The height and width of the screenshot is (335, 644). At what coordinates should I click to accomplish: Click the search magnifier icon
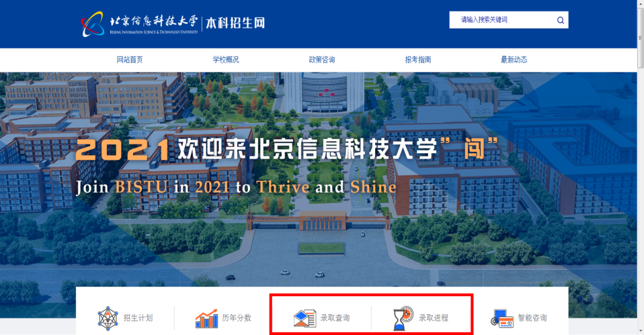[x=560, y=20]
